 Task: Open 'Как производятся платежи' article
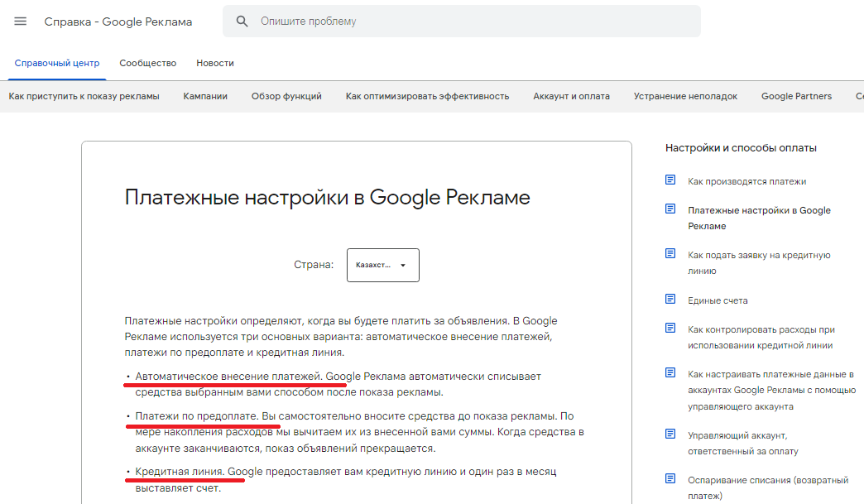click(x=746, y=181)
